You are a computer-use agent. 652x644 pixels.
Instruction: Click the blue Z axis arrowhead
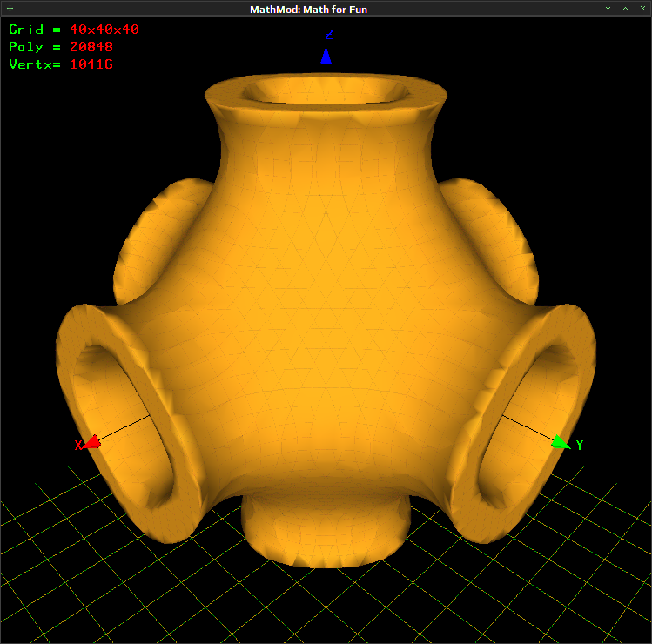326,56
